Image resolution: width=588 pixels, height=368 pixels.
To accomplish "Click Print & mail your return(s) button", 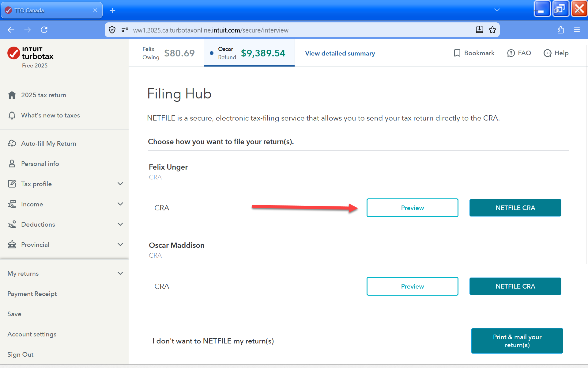I will (x=517, y=341).
